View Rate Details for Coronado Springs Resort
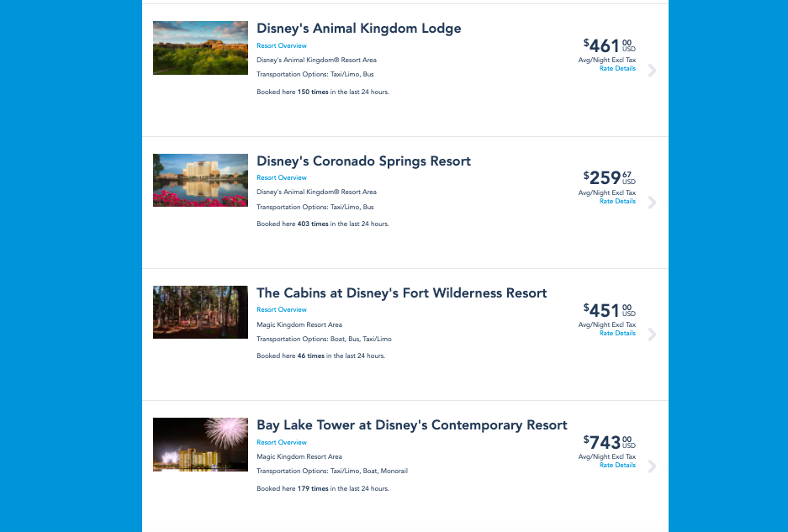This screenshot has width=788, height=532. pos(617,202)
